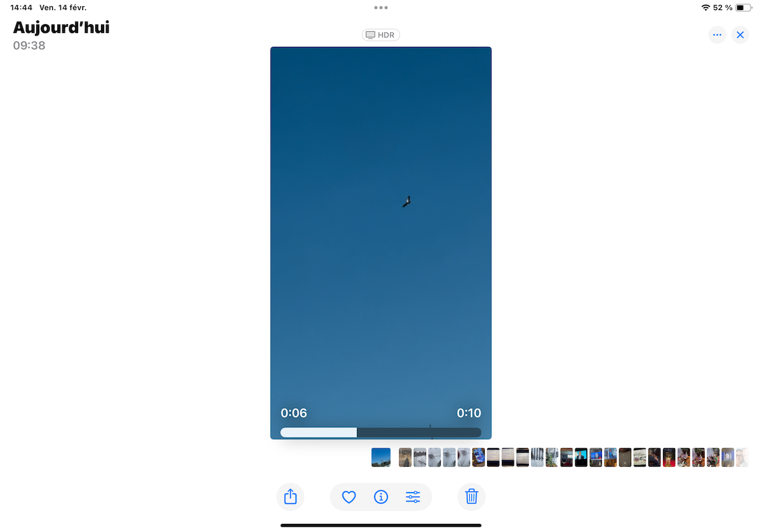Screen dimensions: 762x532
Task: Tap the HDR badge above the video
Action: click(x=381, y=35)
